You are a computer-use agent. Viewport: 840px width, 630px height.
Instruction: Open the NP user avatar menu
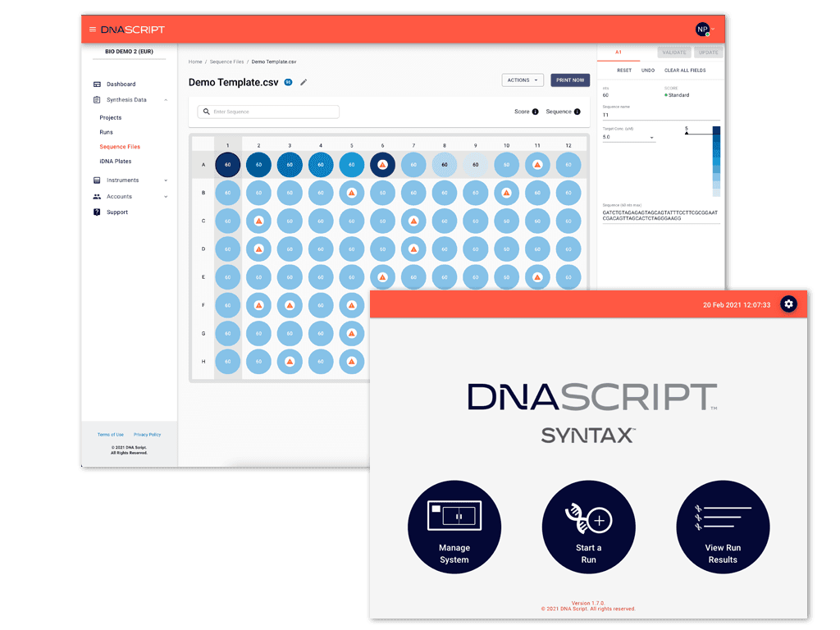click(702, 30)
